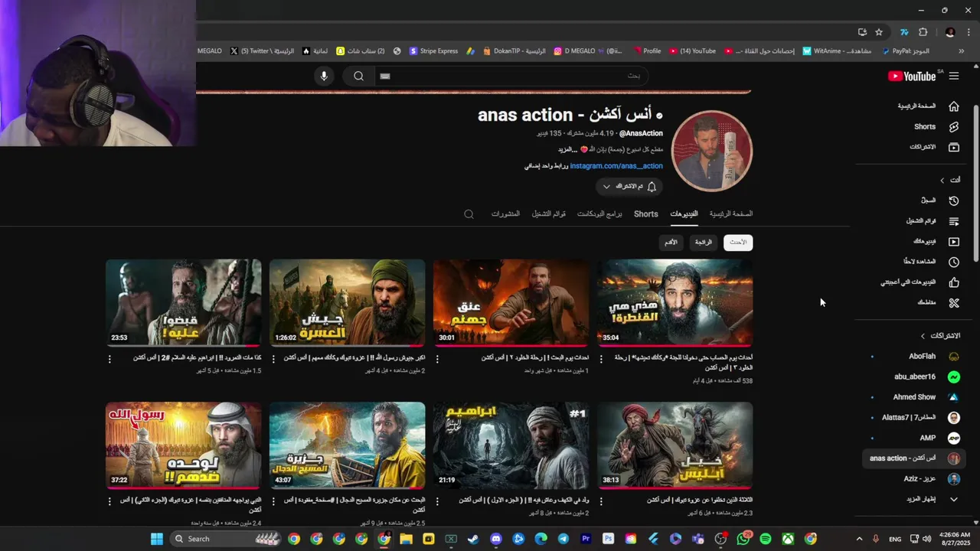
Task: Click the search magnifier button in header
Action: tap(358, 76)
